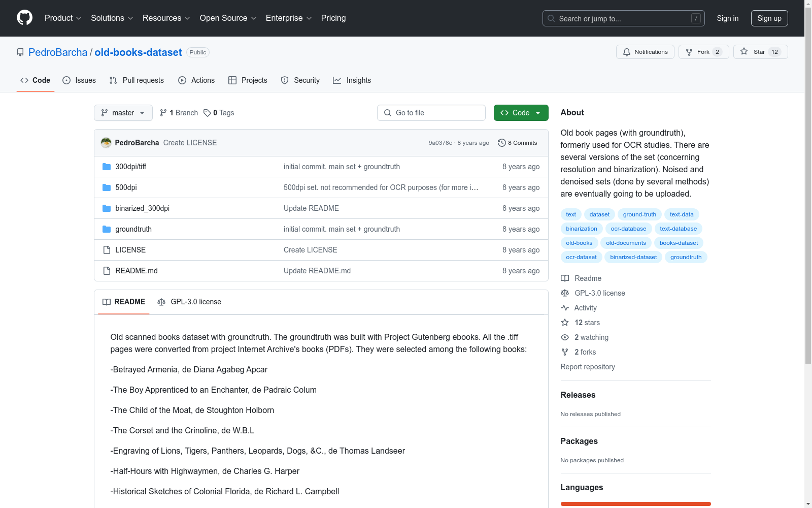
Task: Click the scale icon beside GPL-3.0 license in About
Action: click(x=565, y=293)
